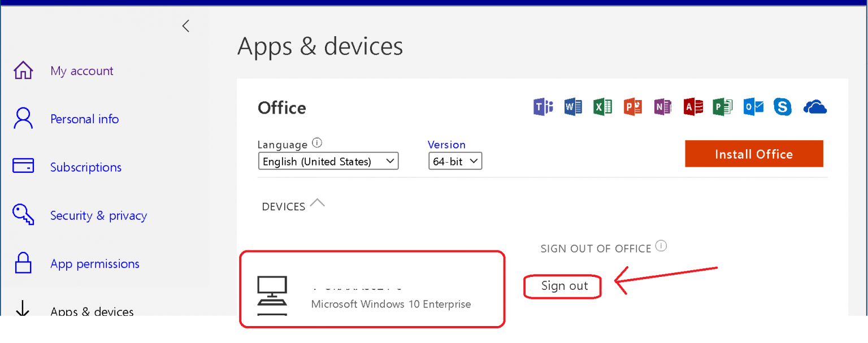The image size is (868, 343).
Task: Select the Excel icon
Action: click(602, 107)
